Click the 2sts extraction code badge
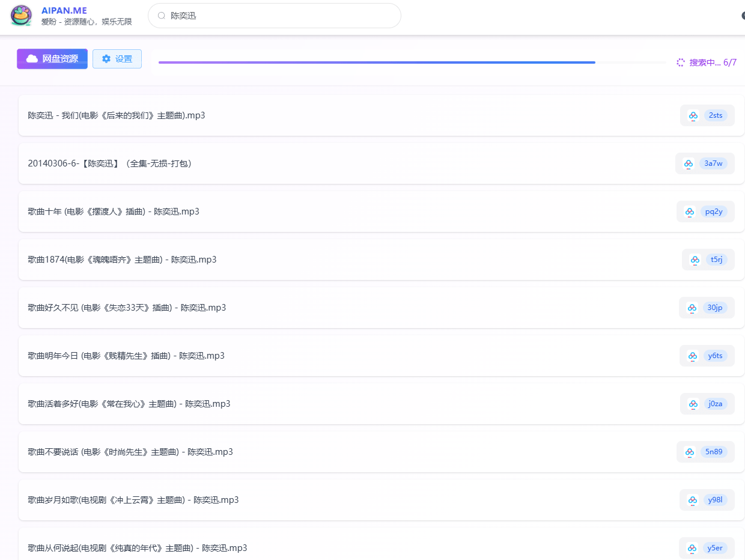The image size is (745, 560). [715, 115]
